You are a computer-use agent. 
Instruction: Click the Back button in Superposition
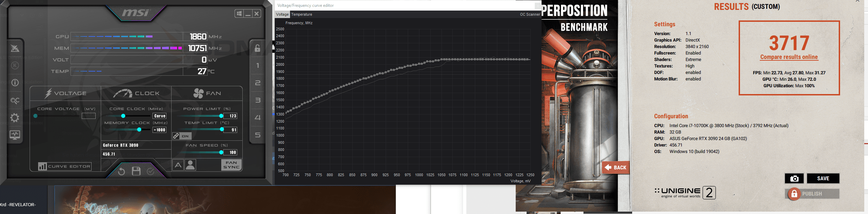616,167
